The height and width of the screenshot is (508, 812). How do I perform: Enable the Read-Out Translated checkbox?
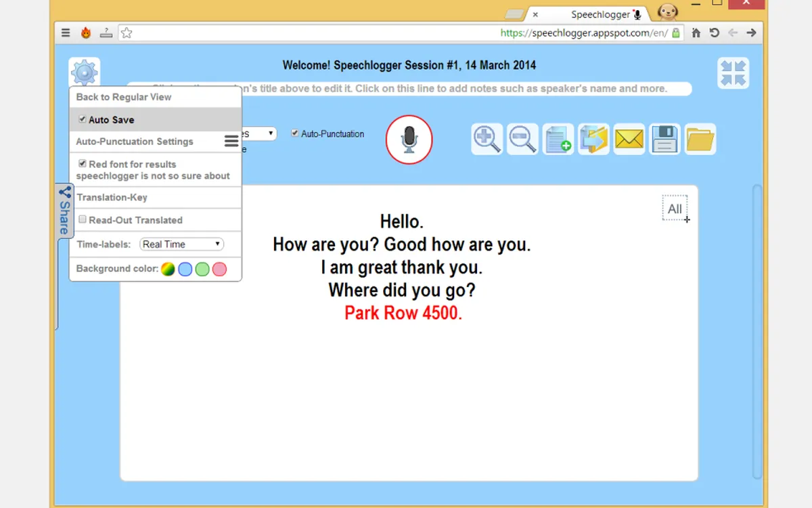pyautogui.click(x=83, y=219)
